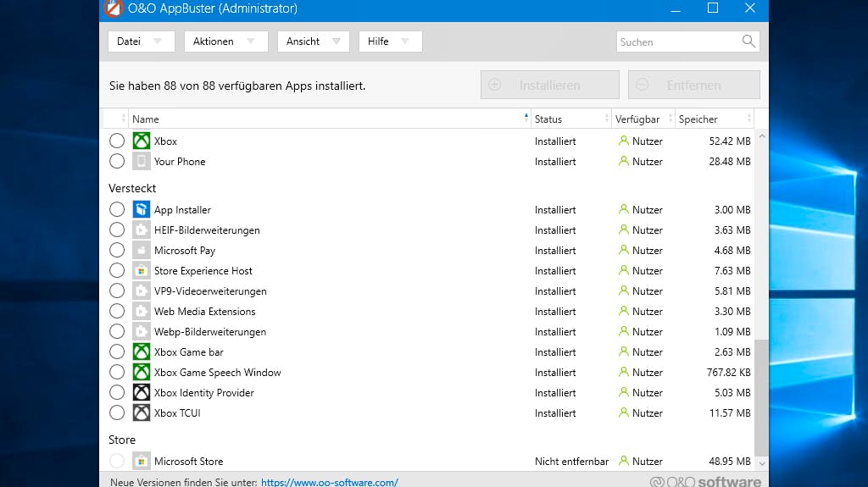Select the Xbox Game Speech Window radio button
Image resolution: width=868 pixels, height=487 pixels.
[117, 372]
